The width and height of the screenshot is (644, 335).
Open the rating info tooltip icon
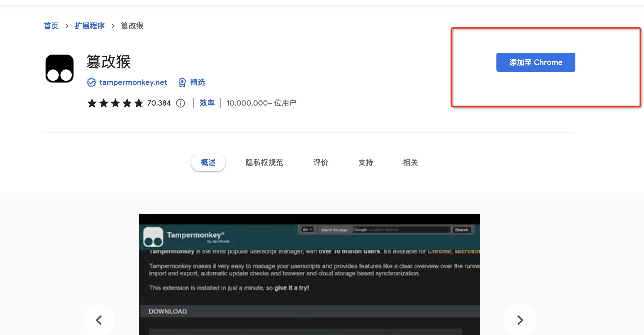coord(181,103)
